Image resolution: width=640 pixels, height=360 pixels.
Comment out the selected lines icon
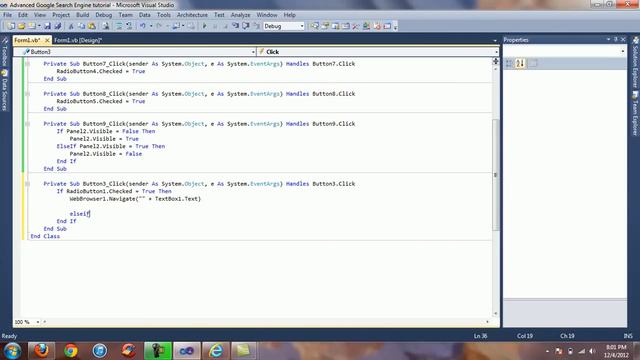(x=119, y=26)
